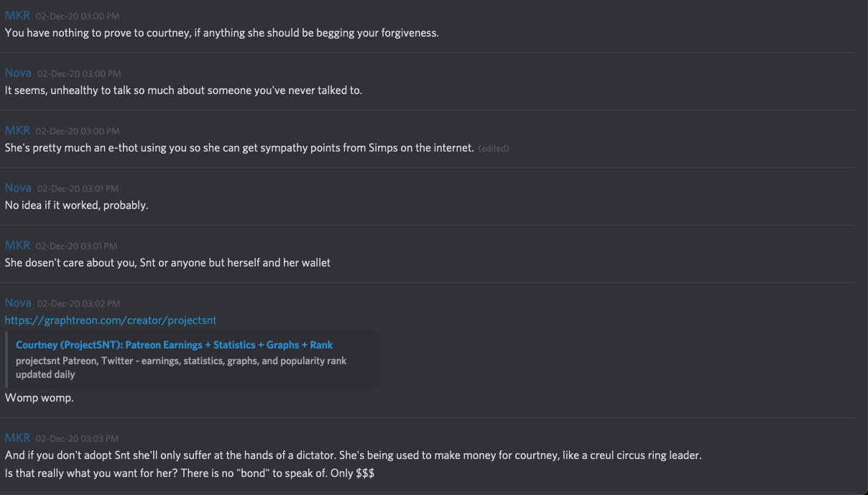Select MKR's username above the "e-thot" message
This screenshot has width=868, height=495.
coord(17,130)
